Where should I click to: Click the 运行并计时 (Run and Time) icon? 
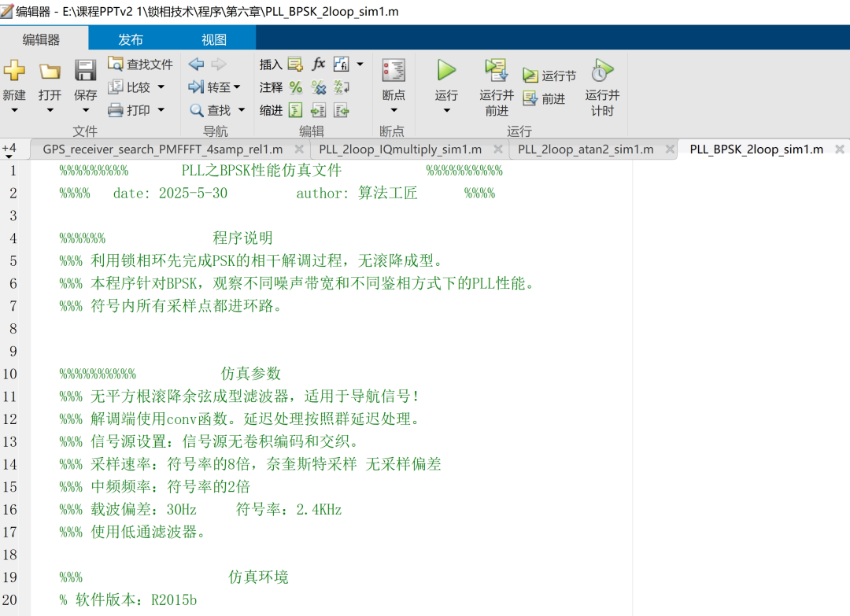tap(602, 71)
